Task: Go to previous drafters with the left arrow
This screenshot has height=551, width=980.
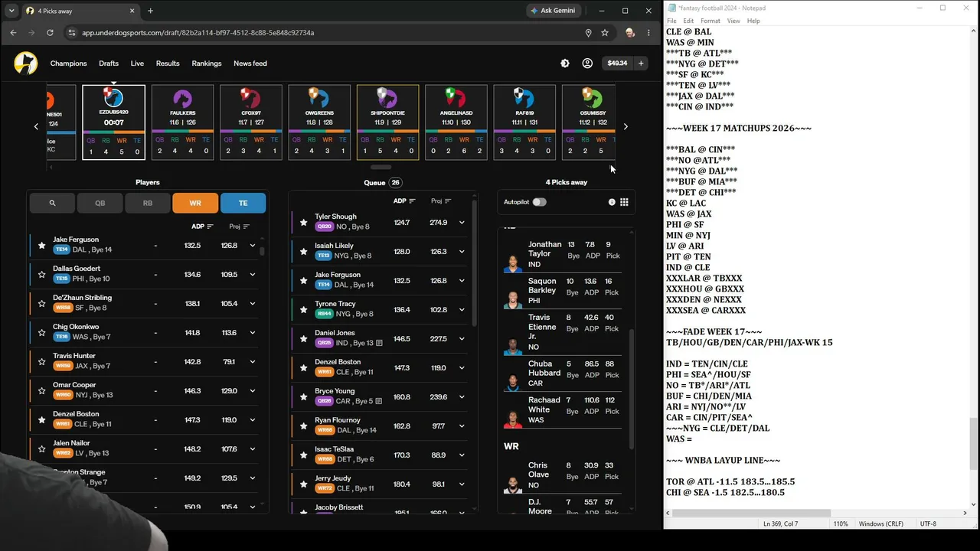Action: [x=36, y=126]
